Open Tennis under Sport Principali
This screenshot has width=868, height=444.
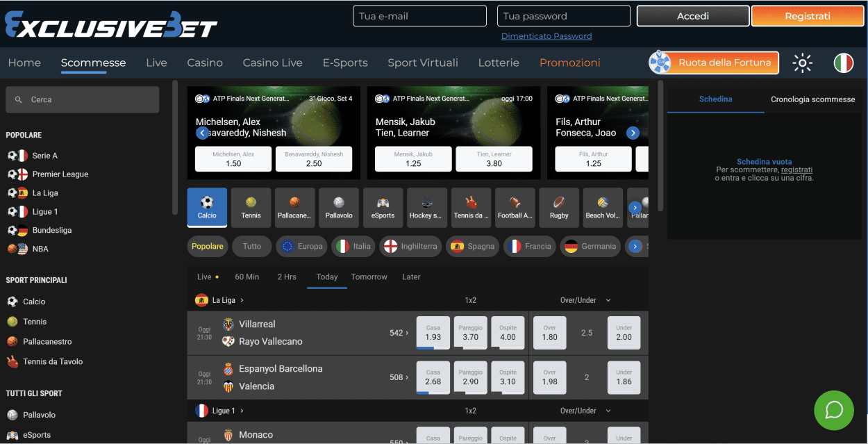tap(35, 322)
